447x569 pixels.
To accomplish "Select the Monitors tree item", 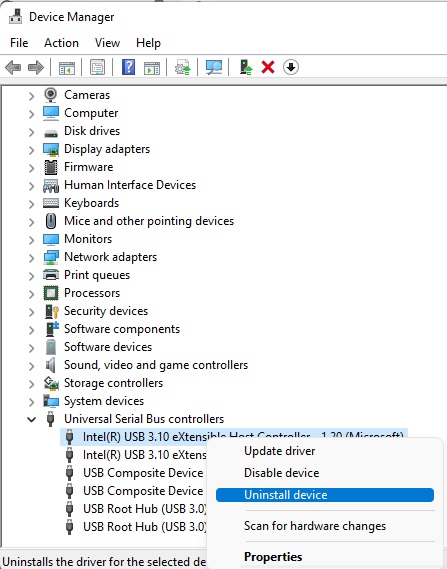I will tap(88, 239).
